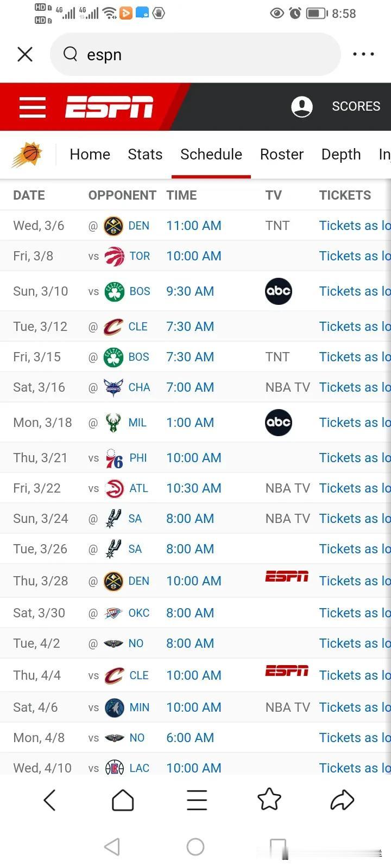Tap the ESPN logo
This screenshot has width=391, height=868.
coord(109,107)
